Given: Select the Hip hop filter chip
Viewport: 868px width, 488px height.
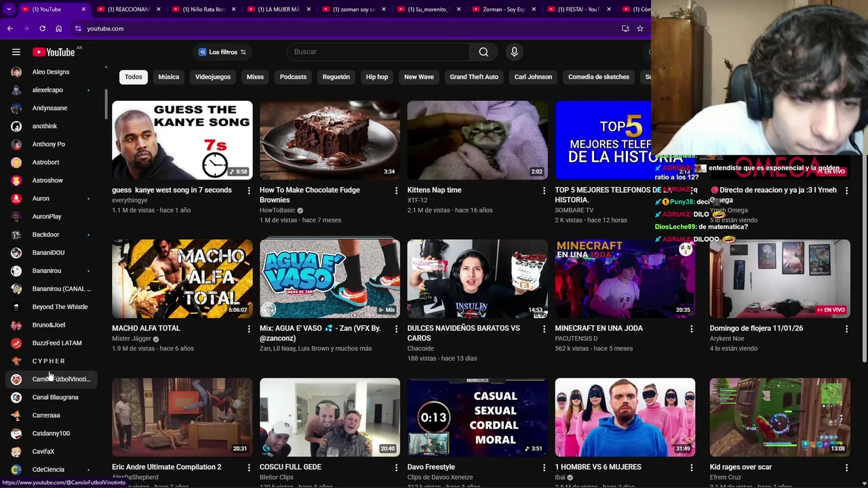Looking at the screenshot, I should click(x=377, y=77).
